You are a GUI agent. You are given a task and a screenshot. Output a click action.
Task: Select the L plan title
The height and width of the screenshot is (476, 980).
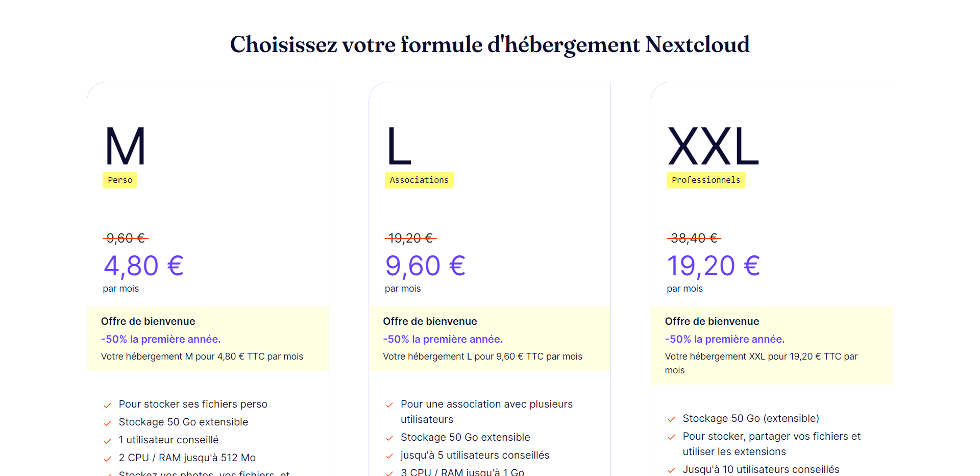399,147
